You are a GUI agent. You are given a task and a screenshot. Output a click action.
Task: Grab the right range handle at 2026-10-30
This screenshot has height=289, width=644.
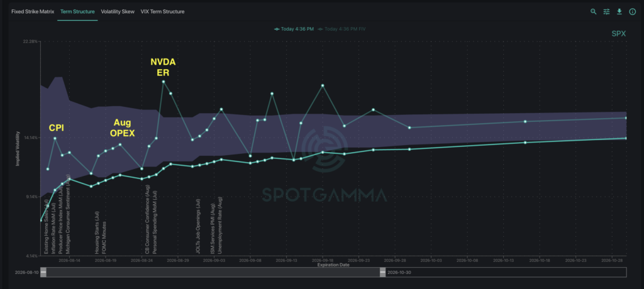click(383, 272)
